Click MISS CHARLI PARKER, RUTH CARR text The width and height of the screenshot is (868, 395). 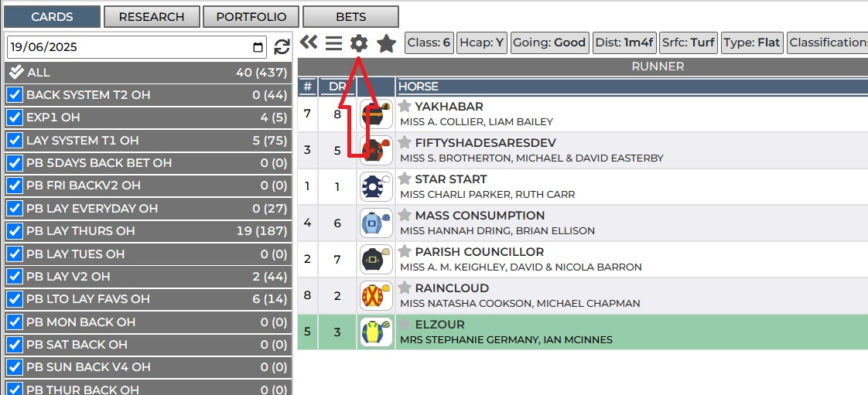coord(487,195)
